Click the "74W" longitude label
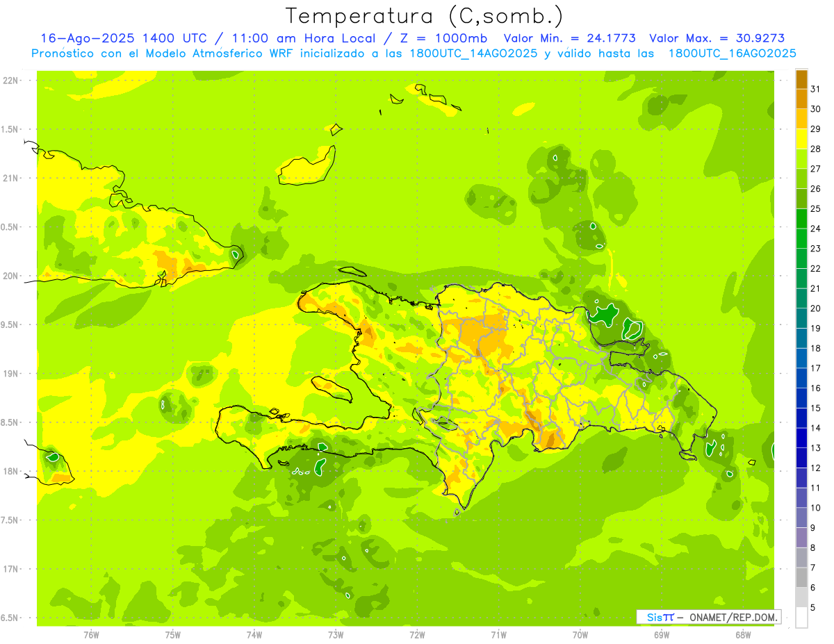 254,634
